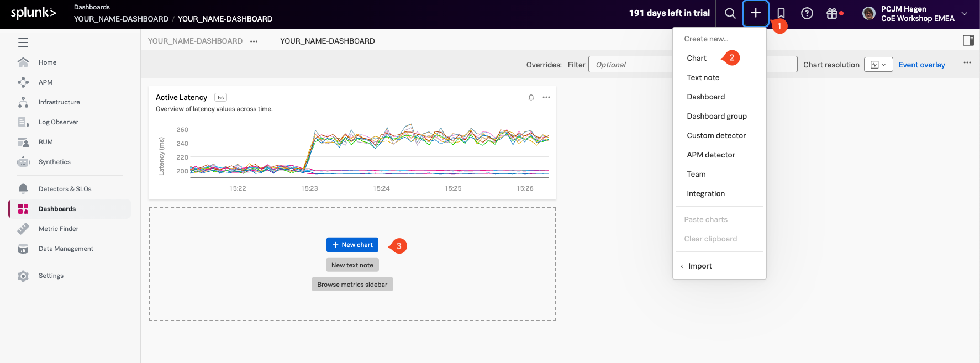980x363 pixels.
Task: Click the New chart button
Action: pos(352,245)
